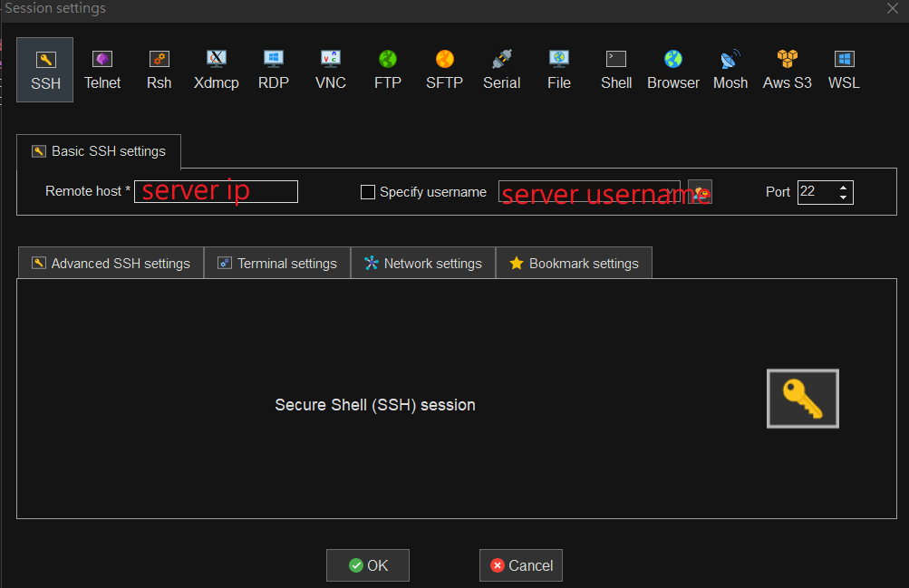Image resolution: width=909 pixels, height=588 pixels.
Task: Pick the Xdmcp session type
Action: pyautogui.click(x=216, y=69)
